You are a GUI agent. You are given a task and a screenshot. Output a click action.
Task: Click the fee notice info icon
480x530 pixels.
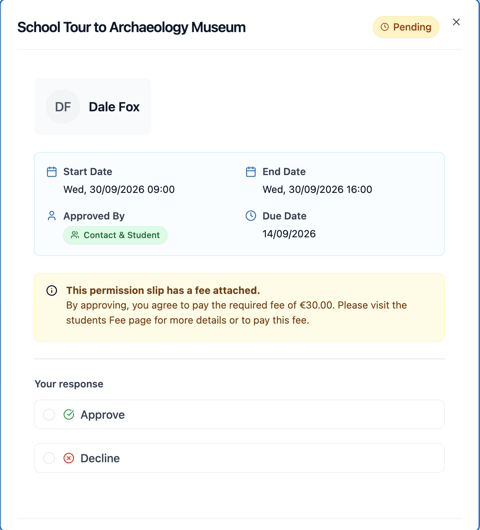52,290
